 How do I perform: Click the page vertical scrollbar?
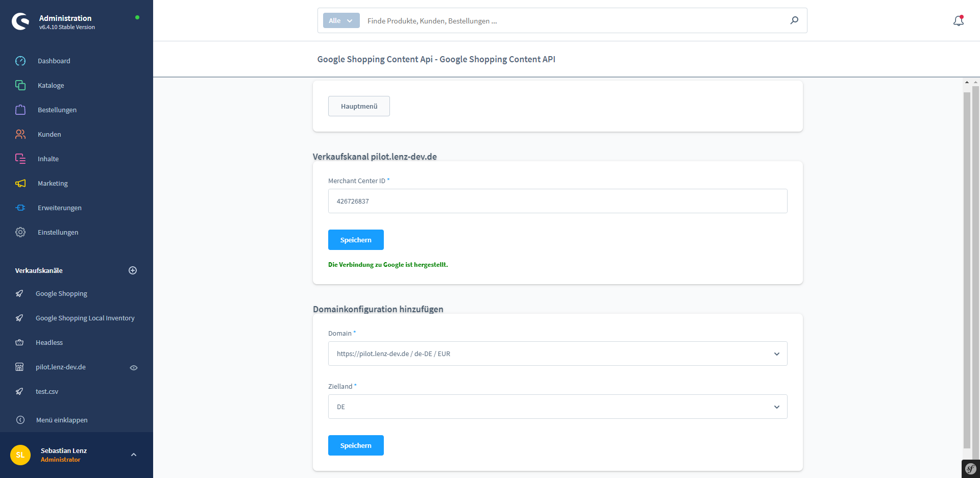point(967,270)
